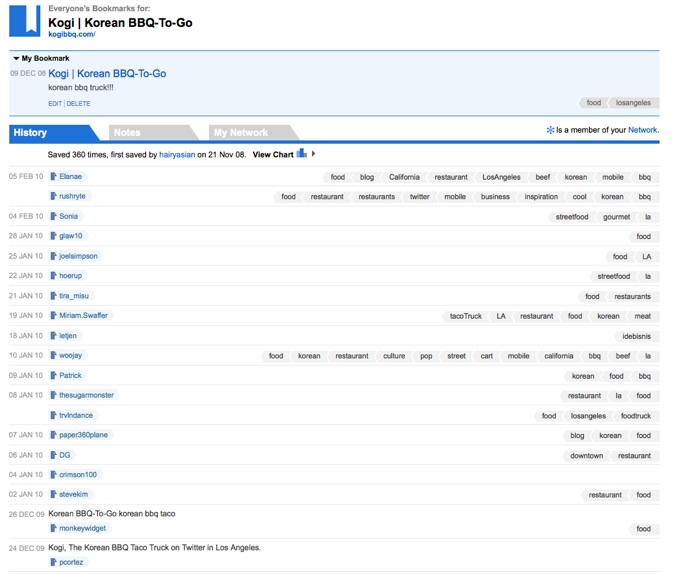This screenshot has height=574, width=674.
Task: Select the food tag on monkeywidget's row
Action: [643, 529]
